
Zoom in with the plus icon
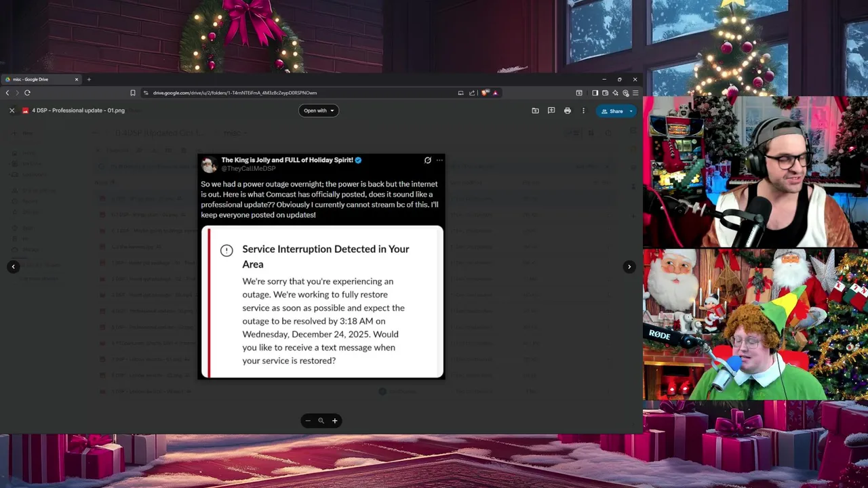click(x=334, y=421)
